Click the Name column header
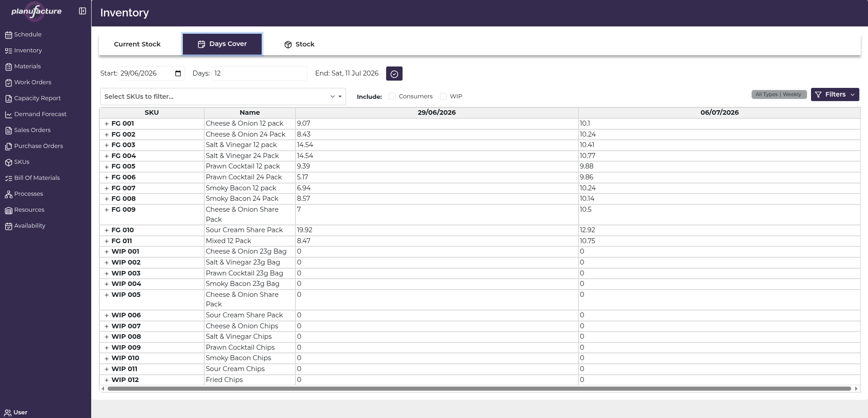Image resolution: width=868 pixels, height=418 pixels. [250, 112]
